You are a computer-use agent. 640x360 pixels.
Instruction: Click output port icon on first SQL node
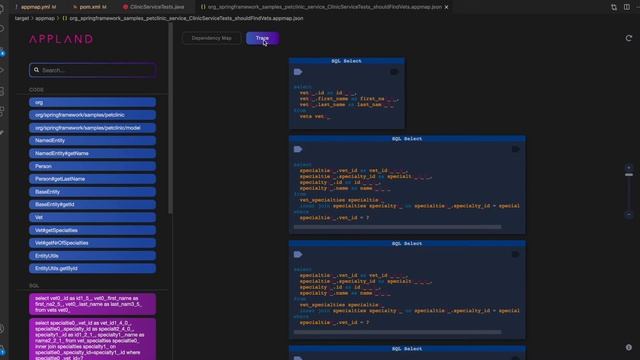point(394,72)
